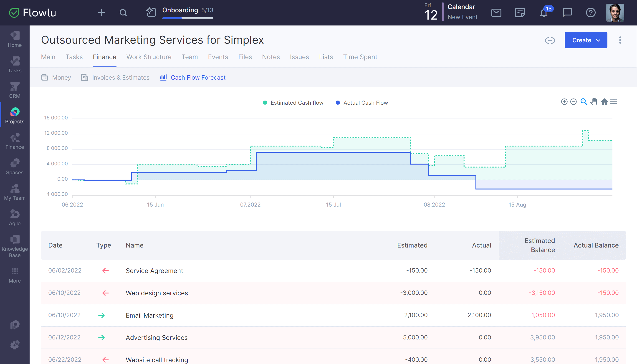Select the Finance tab
The image size is (637, 364).
tap(105, 56)
